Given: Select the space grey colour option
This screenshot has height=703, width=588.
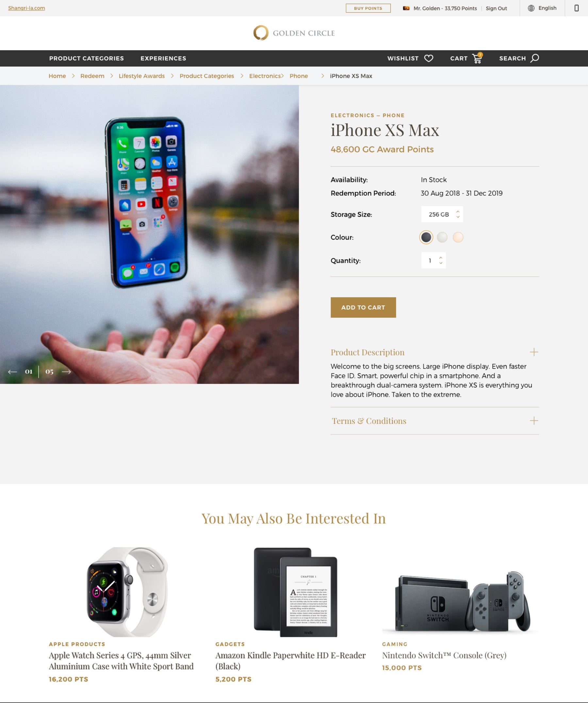Looking at the screenshot, I should (426, 237).
